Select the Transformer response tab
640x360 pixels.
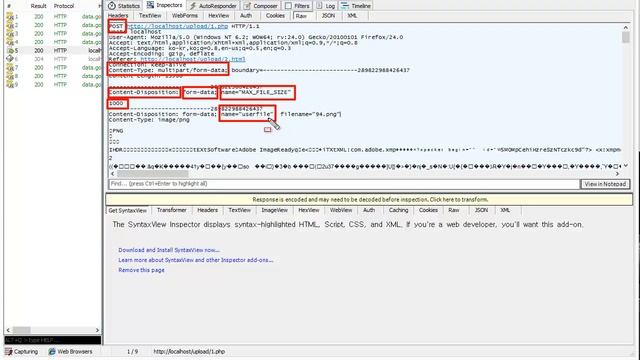(x=171, y=210)
